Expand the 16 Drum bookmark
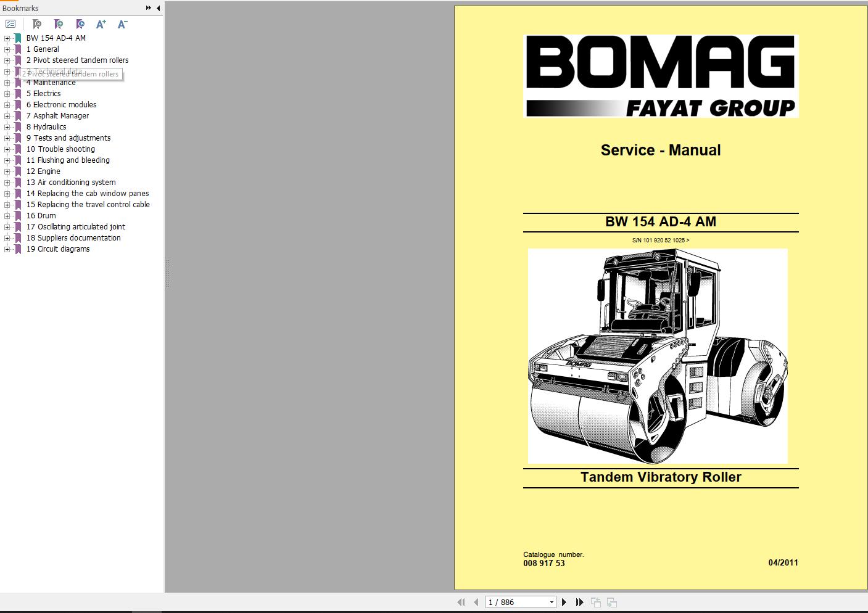 click(x=7, y=216)
